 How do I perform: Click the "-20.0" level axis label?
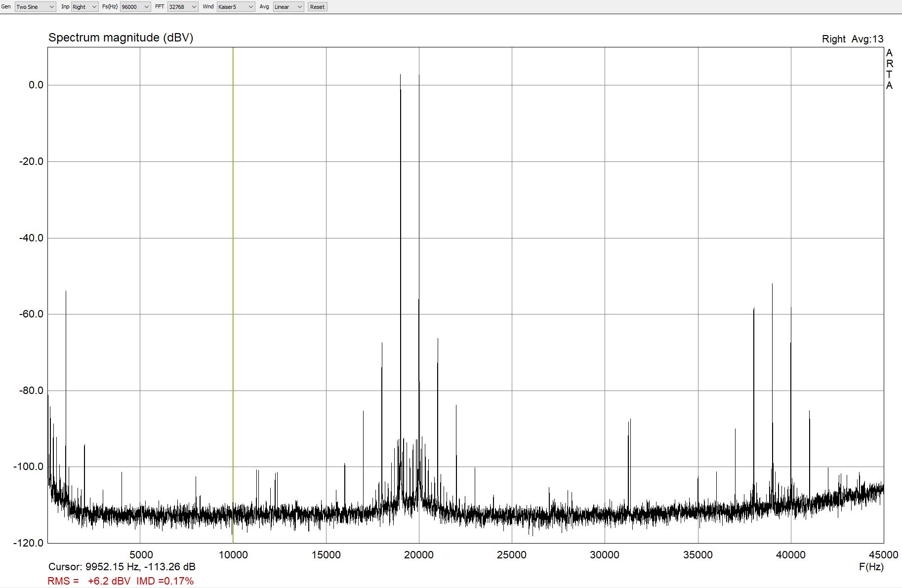coord(31,161)
